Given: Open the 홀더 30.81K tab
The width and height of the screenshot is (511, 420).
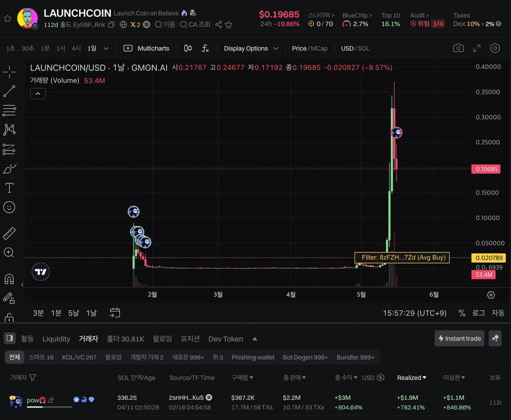Looking at the screenshot, I should click(x=125, y=339).
